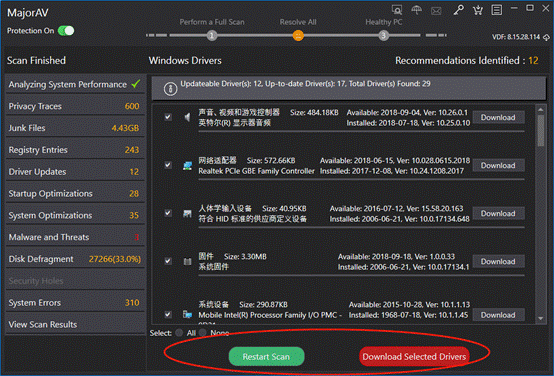The height and width of the screenshot is (376, 554).
Task: Click the Restart Scan button
Action: (x=266, y=357)
